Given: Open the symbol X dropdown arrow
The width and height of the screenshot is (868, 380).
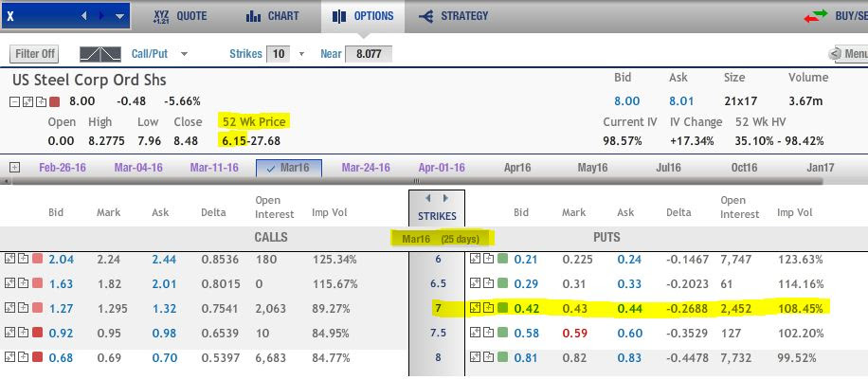Looking at the screenshot, I should click(120, 16).
